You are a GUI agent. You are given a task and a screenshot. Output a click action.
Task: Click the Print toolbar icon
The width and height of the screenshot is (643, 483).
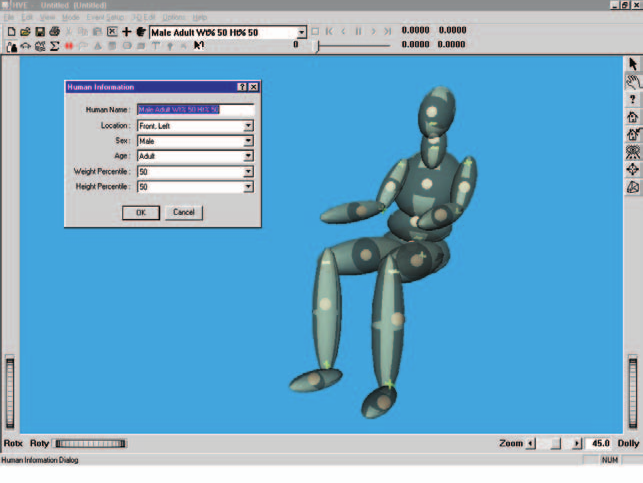54,32
